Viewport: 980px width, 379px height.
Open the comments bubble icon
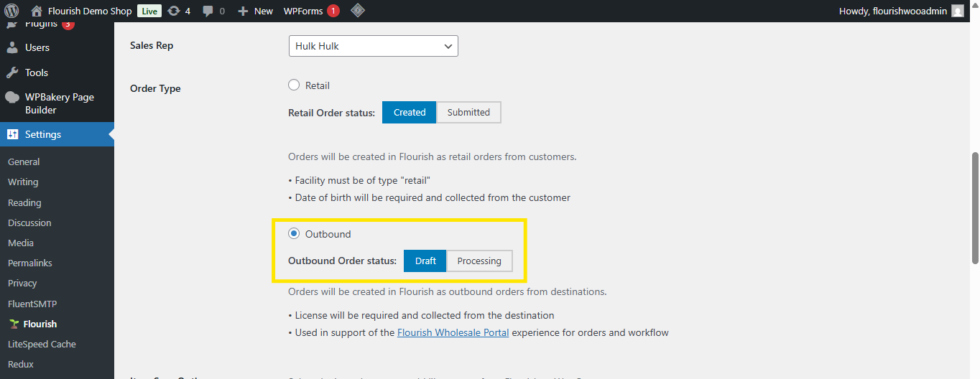[x=208, y=11]
